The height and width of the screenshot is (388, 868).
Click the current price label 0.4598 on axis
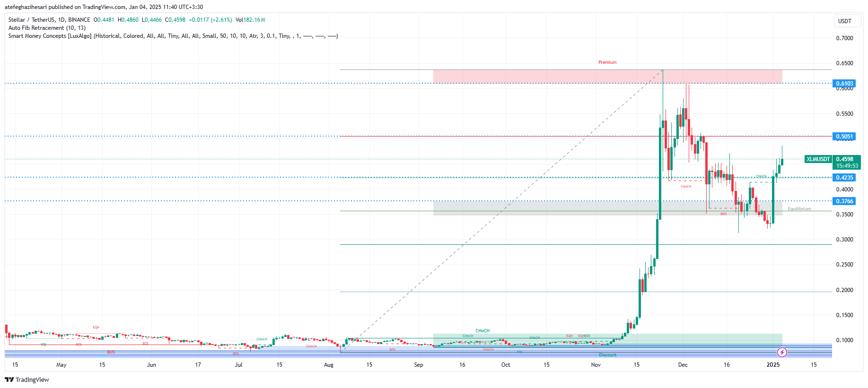[x=845, y=159]
